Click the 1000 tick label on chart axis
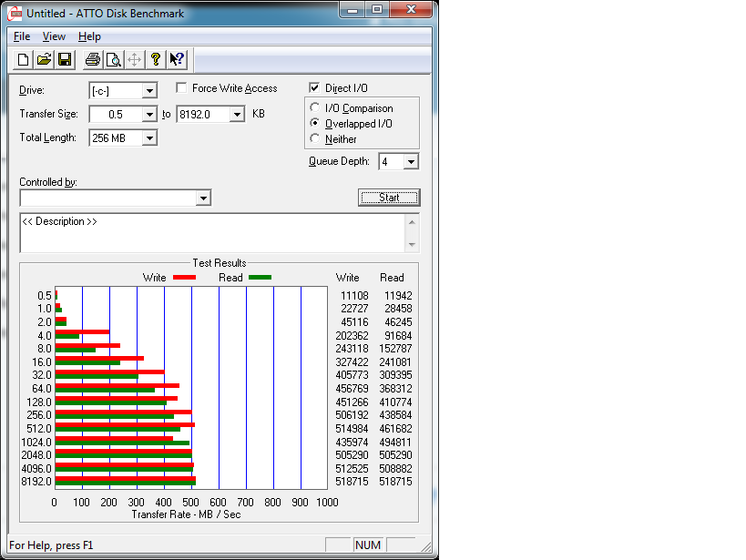The width and height of the screenshot is (746, 560). pyautogui.click(x=327, y=503)
